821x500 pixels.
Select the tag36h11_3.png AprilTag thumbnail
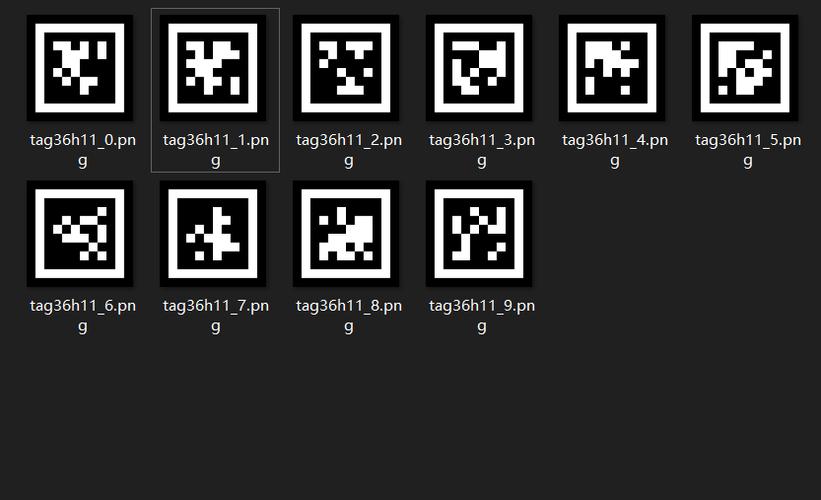(479, 68)
